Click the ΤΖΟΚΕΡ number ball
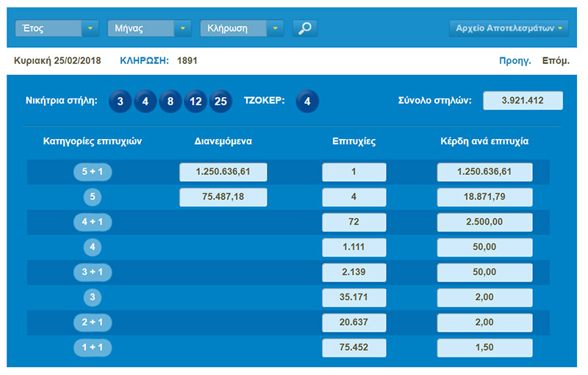This screenshot has height=375, width=588. 307,101
